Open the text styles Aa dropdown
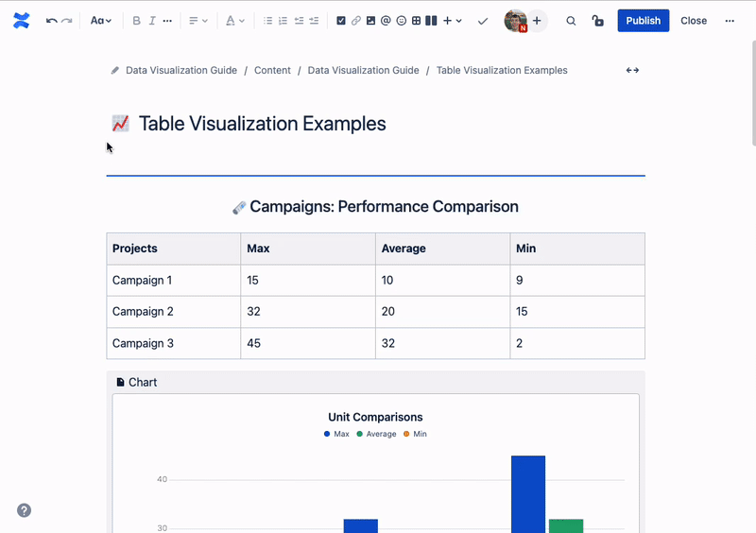 101,21
